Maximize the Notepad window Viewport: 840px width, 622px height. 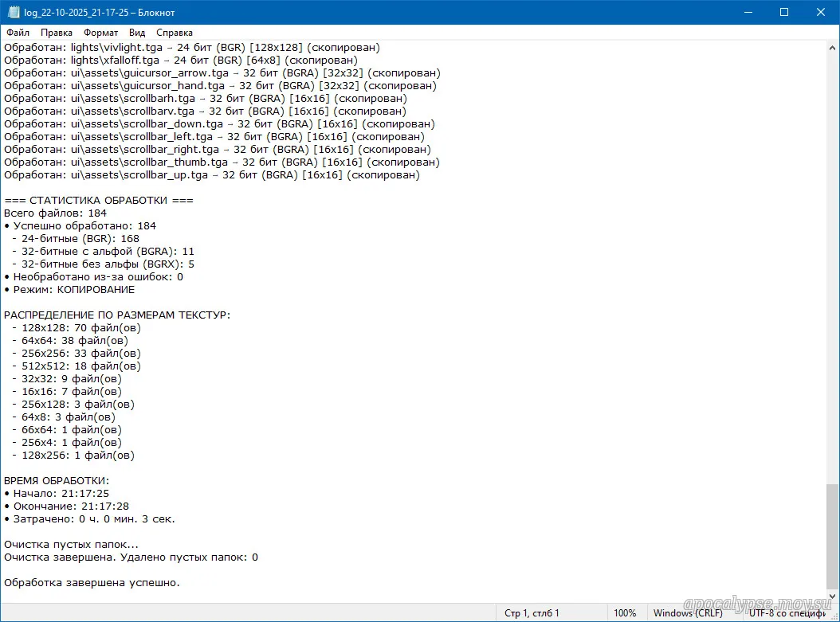coord(784,13)
